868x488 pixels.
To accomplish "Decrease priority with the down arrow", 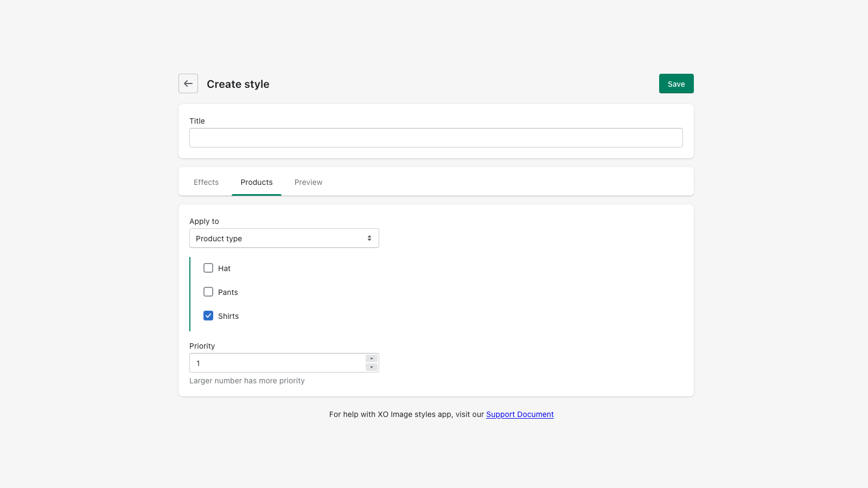I will (x=372, y=367).
